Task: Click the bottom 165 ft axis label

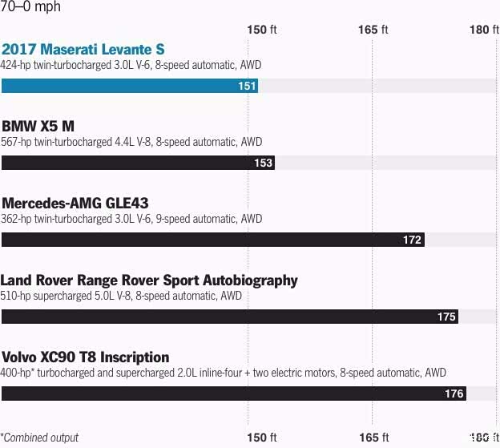Action: coord(373,437)
